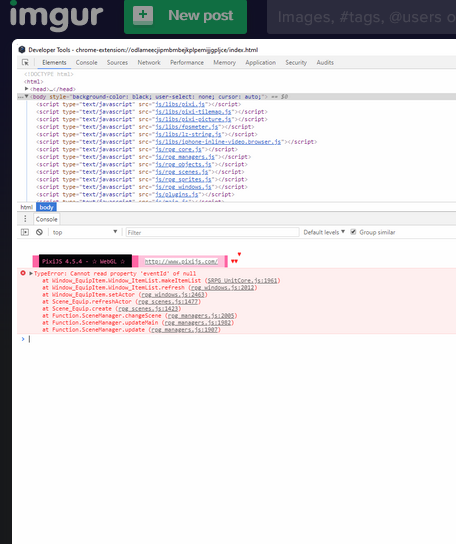
Task: Focus the console Filter field
Action: pos(212,232)
